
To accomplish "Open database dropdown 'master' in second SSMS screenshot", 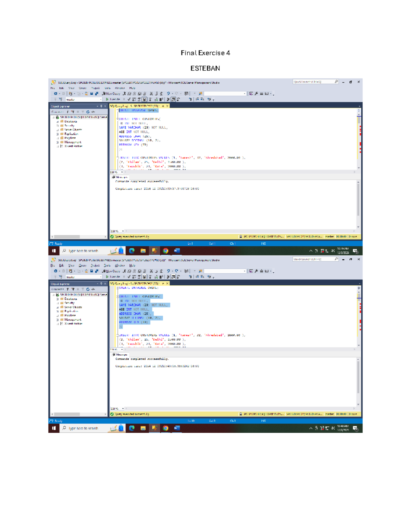I will (84, 277).
